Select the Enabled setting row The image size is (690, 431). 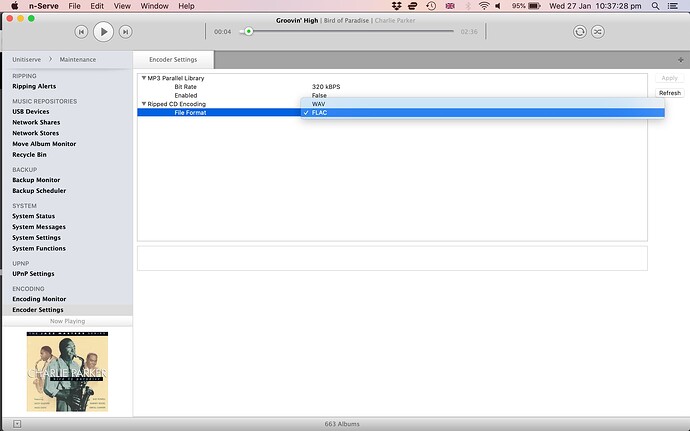point(392,96)
